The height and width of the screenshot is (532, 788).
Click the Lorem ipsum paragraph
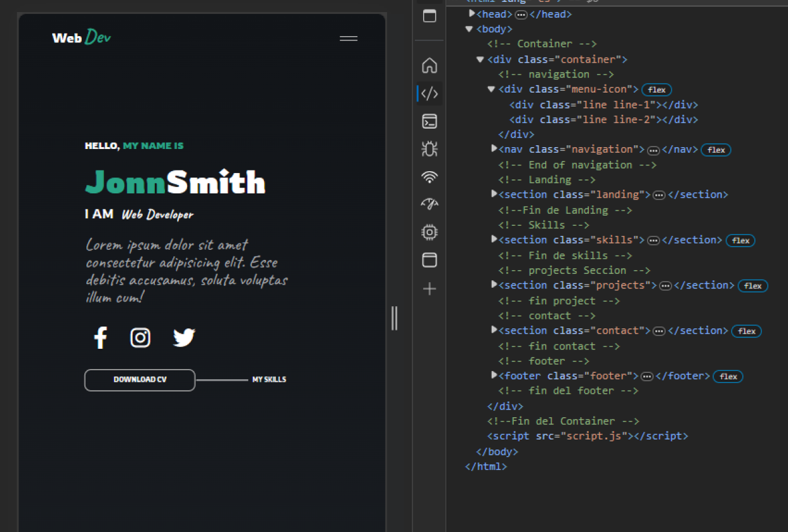187,271
